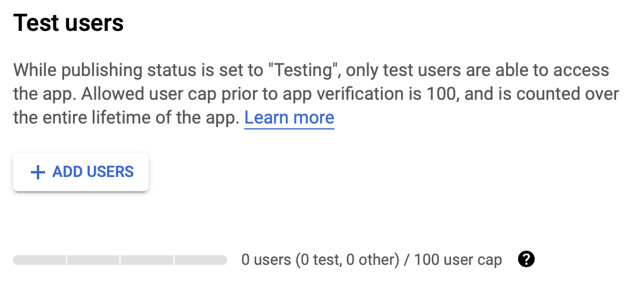Click last segment of user cap bar

(x=201, y=260)
